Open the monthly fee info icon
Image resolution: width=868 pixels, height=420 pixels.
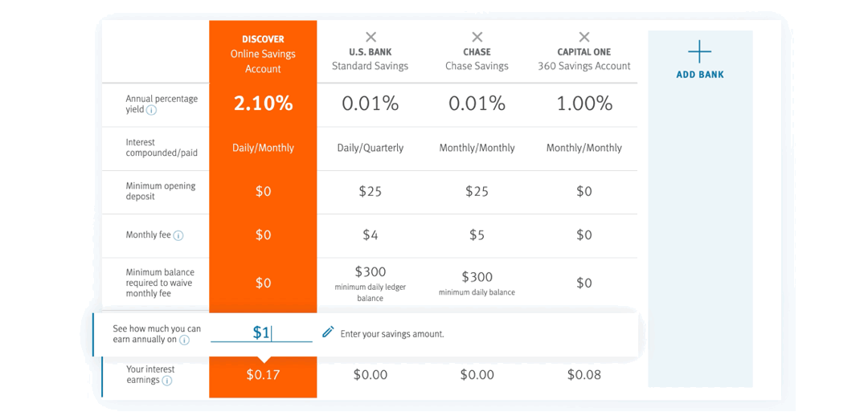[178, 235]
